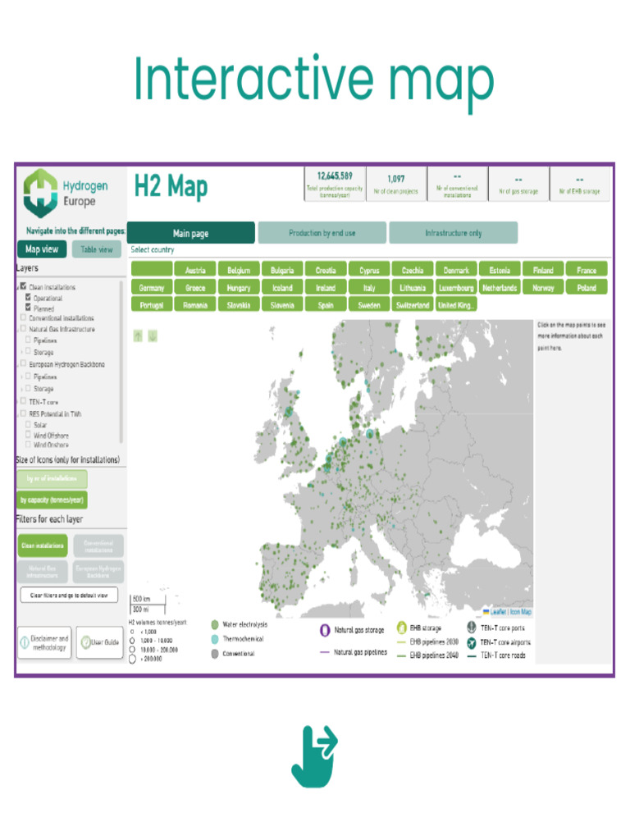Open the Natural Gas infrastructure filter

[x=43, y=572]
